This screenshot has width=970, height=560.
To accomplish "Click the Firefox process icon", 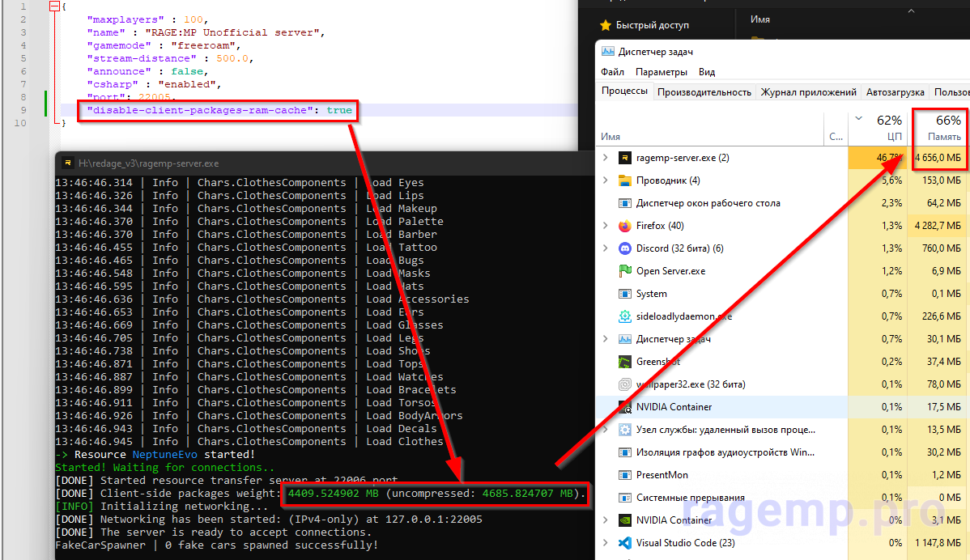I will [x=625, y=226].
